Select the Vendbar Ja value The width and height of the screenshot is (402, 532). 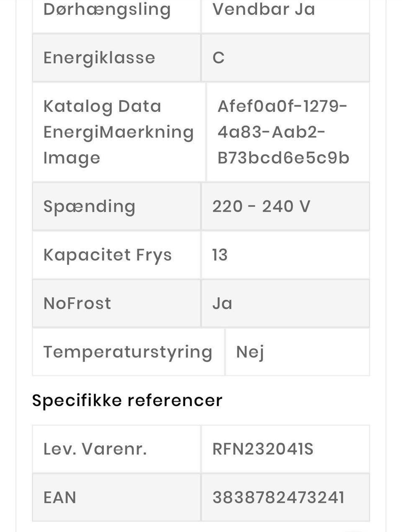click(263, 9)
